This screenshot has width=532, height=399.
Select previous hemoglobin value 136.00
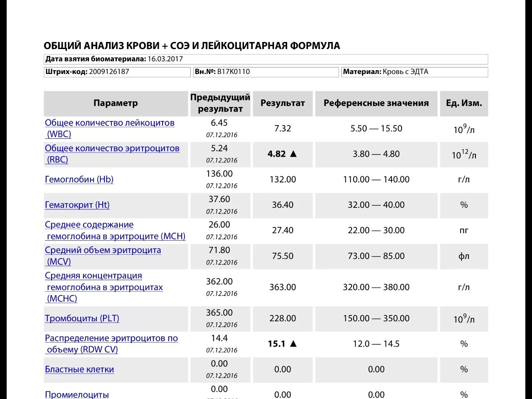pyautogui.click(x=219, y=174)
